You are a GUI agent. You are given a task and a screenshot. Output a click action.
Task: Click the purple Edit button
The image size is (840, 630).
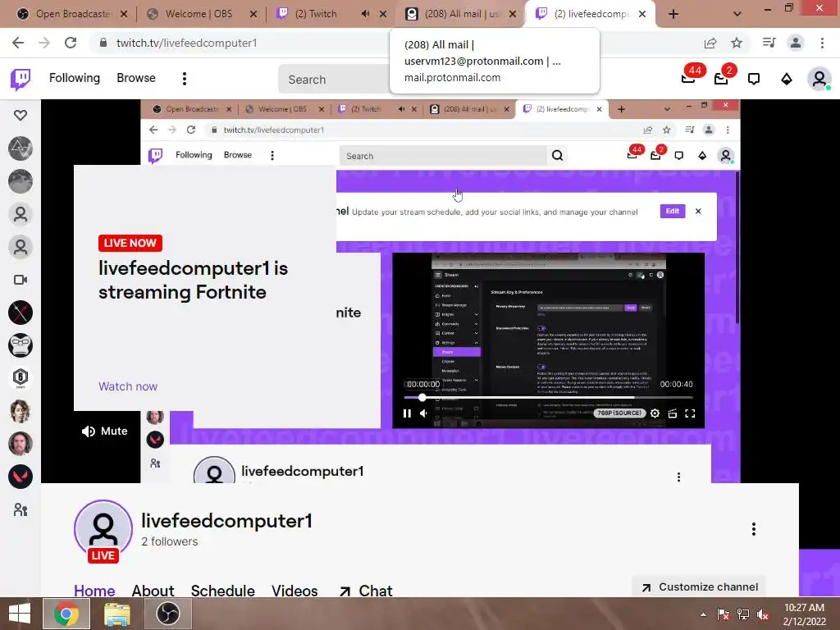click(x=673, y=211)
